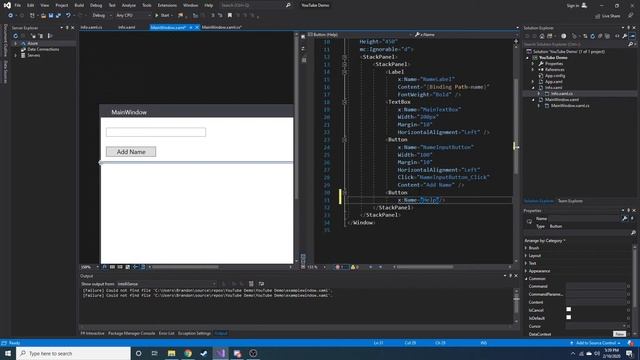
Task: Click the Visual Studio taskbar icon
Action: click(220, 353)
